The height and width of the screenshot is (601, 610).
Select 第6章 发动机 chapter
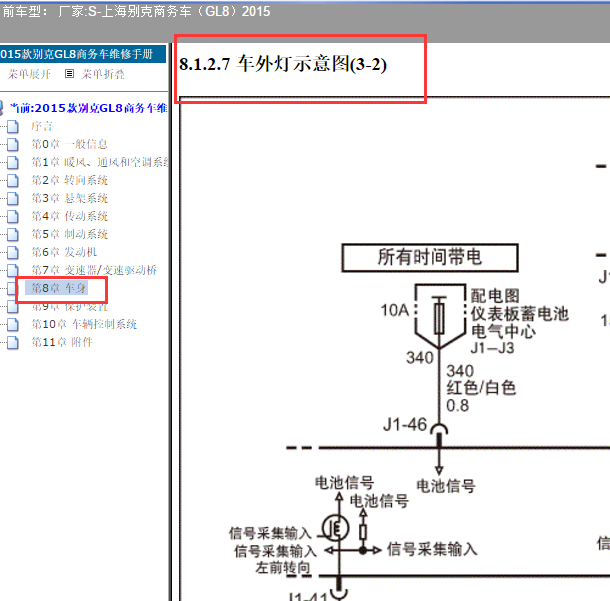(x=64, y=252)
